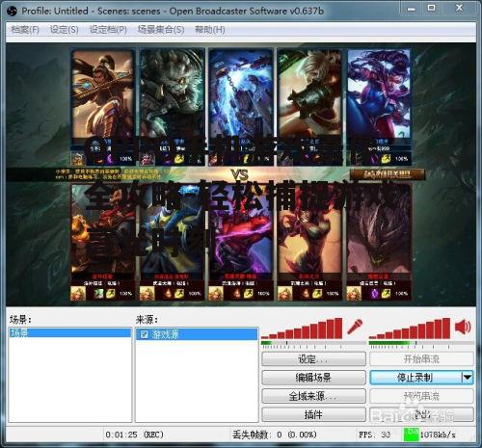Viewport: 482px width, 448px height.
Task: Click the 设定... button
Action: 313,359
